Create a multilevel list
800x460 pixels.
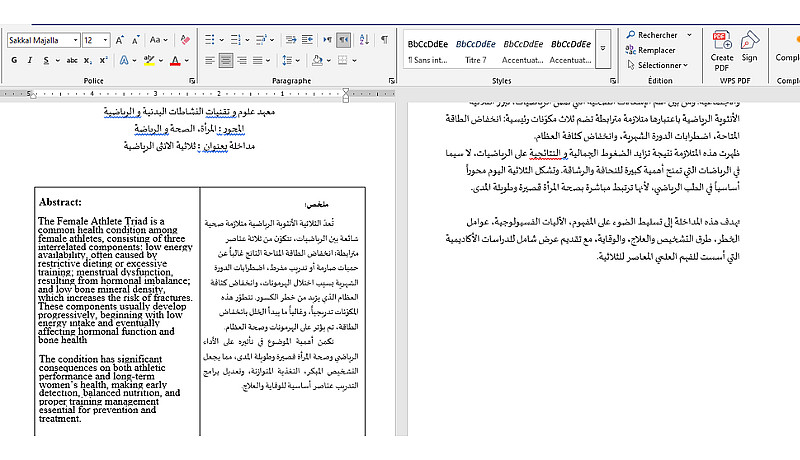(x=261, y=40)
